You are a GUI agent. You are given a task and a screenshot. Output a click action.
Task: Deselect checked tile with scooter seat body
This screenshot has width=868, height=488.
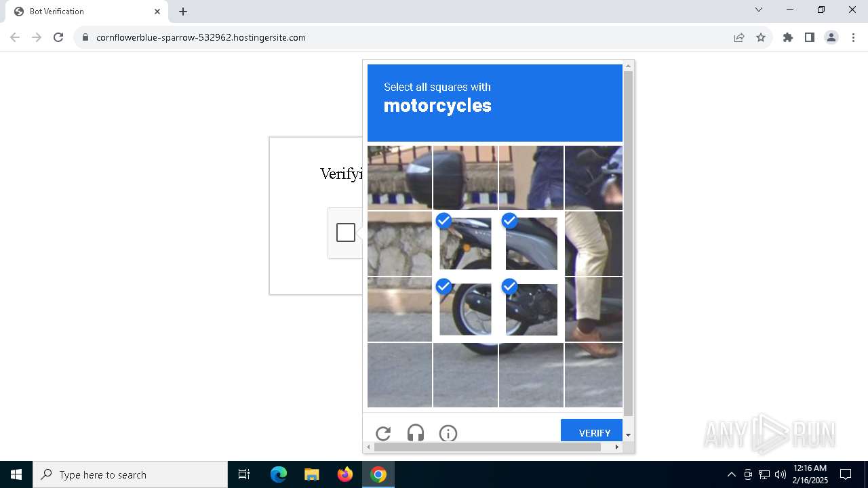(x=531, y=243)
